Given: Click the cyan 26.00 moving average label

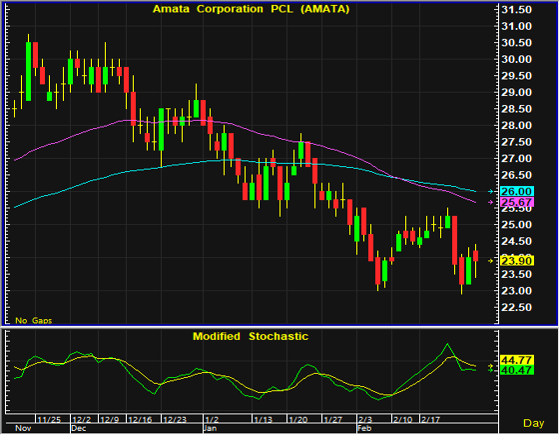Looking at the screenshot, I should 517,191.
